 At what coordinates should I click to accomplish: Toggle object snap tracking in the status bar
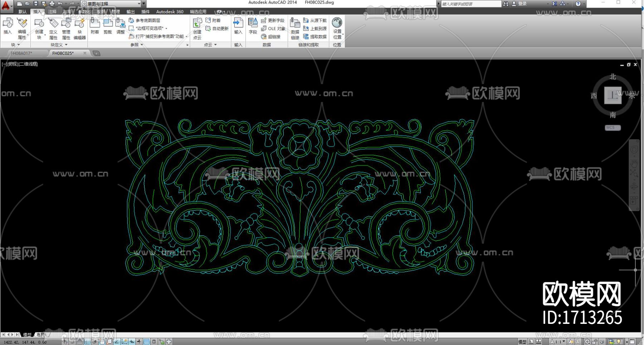click(x=117, y=342)
